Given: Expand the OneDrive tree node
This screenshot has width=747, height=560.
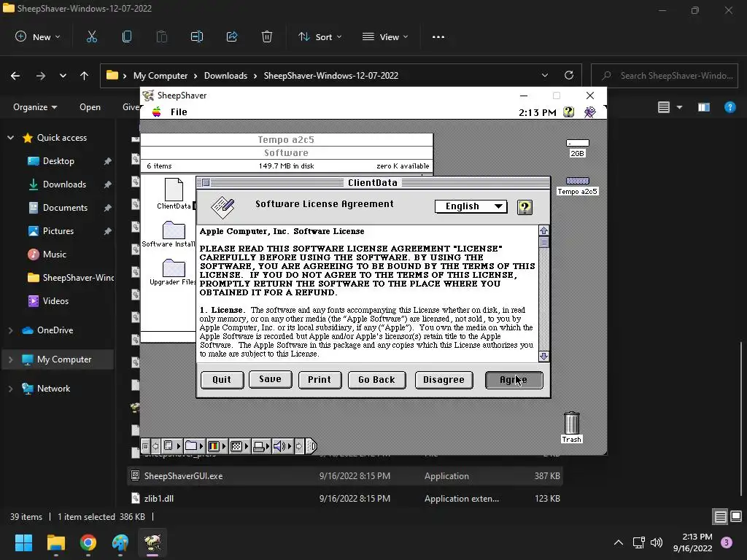Looking at the screenshot, I should (x=10, y=330).
